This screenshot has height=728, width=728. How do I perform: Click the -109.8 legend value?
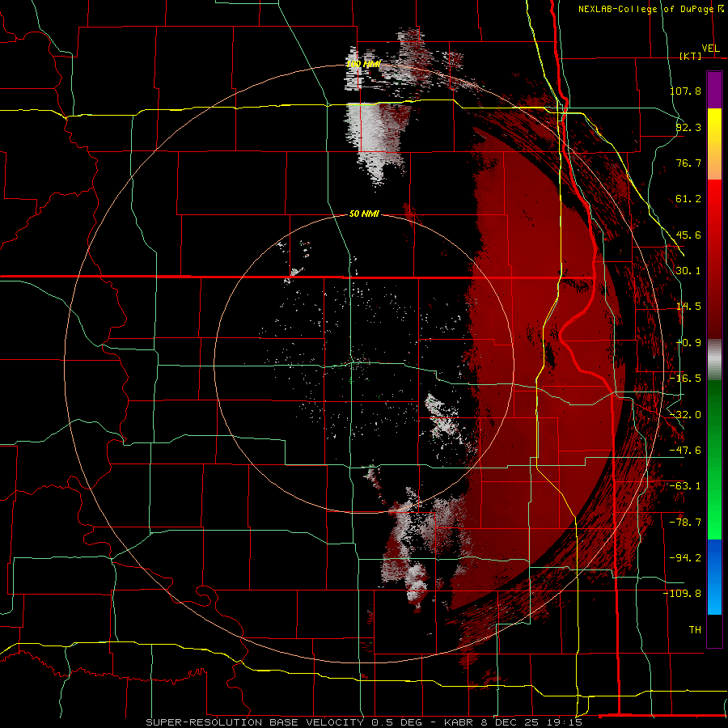tap(683, 594)
